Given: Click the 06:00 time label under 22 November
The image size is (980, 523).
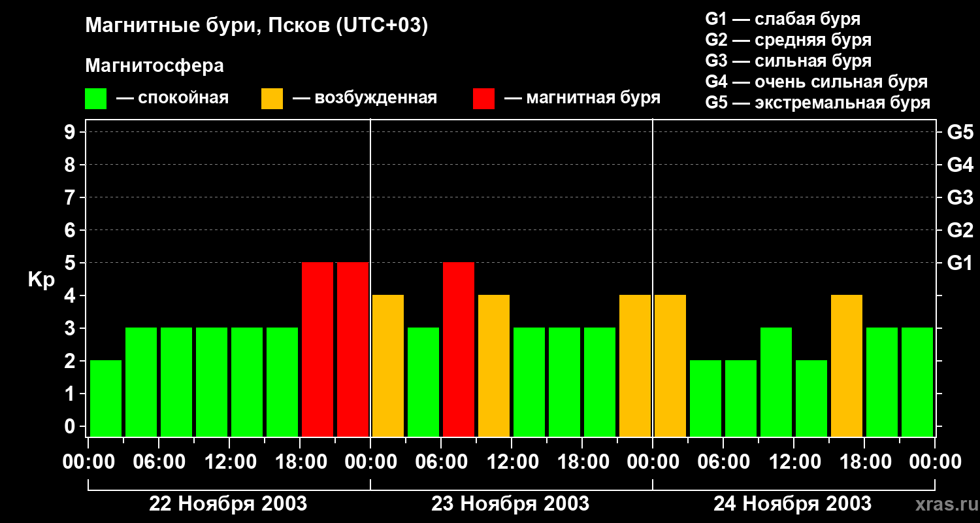Looking at the screenshot, I should pyautogui.click(x=159, y=462).
